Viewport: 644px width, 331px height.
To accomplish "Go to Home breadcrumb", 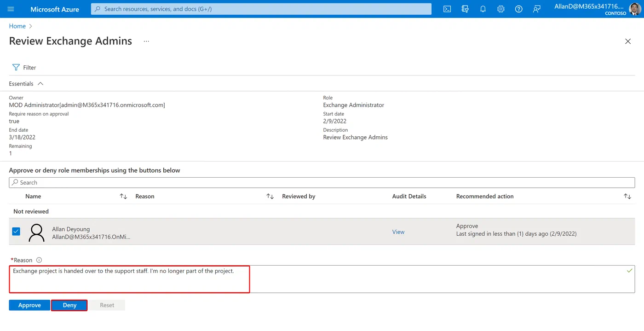I will coord(17,26).
